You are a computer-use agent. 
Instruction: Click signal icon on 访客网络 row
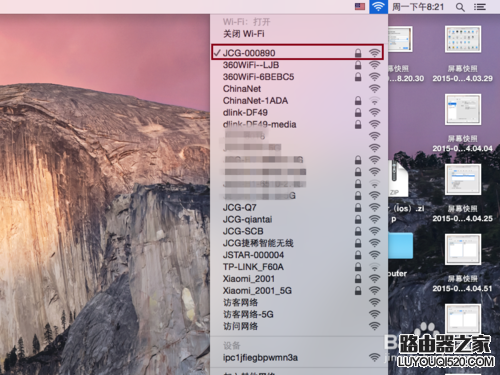point(375,302)
